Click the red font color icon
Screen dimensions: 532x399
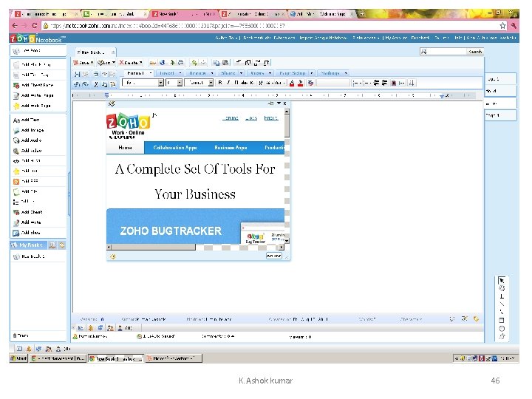[x=291, y=83]
